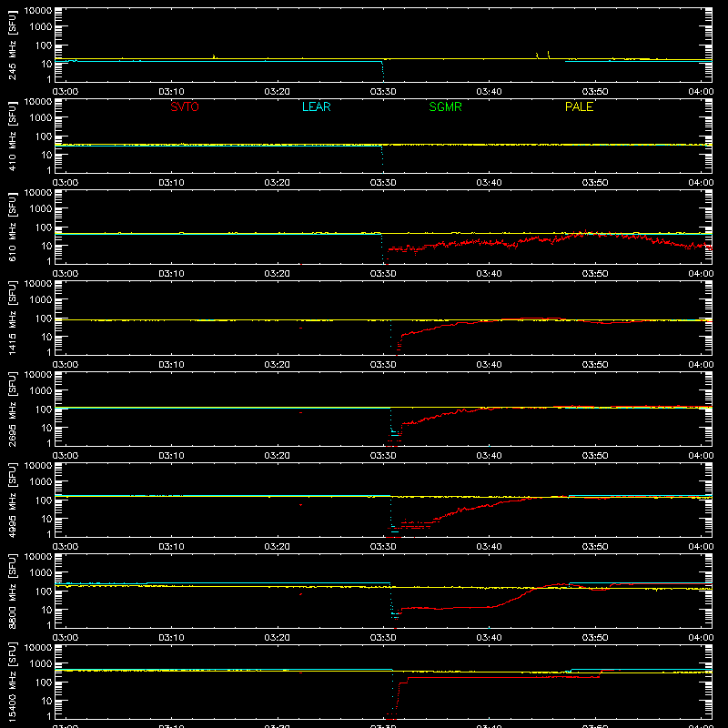Click the 10 tick value on 2695 MHz axis
Screen dimensions: 728x728
point(46,428)
